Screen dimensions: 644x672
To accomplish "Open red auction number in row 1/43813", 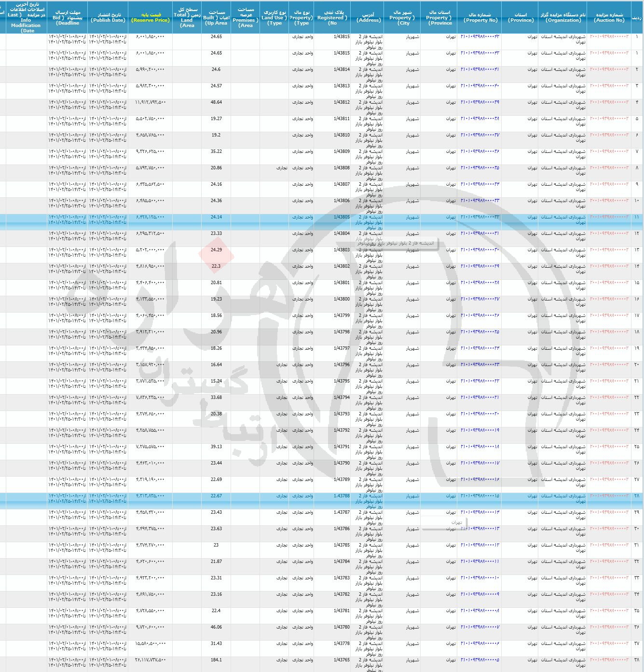I will (609, 86).
